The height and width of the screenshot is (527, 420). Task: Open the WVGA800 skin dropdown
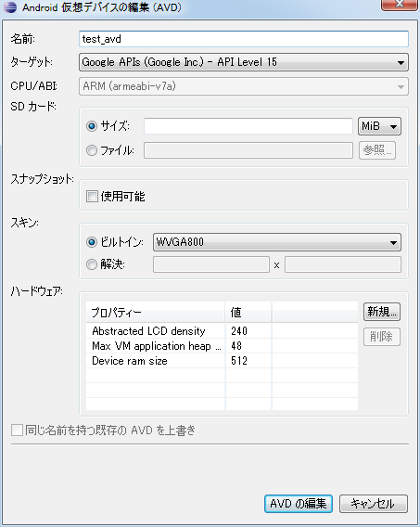tap(277, 242)
